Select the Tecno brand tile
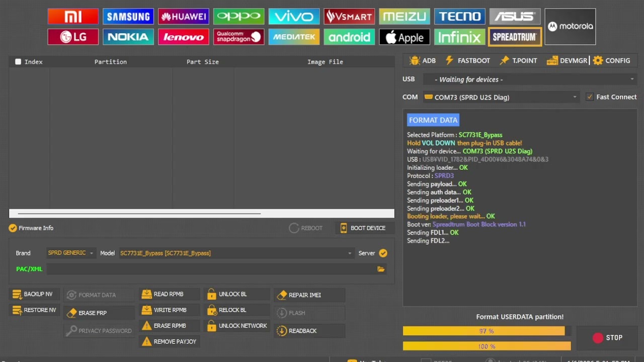The width and height of the screenshot is (644, 362). pos(460,17)
